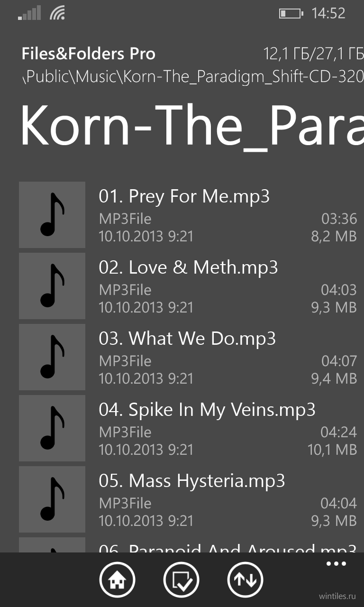Play 03. What We Do.mp3
The height and width of the screenshot is (607, 364).
click(x=188, y=357)
